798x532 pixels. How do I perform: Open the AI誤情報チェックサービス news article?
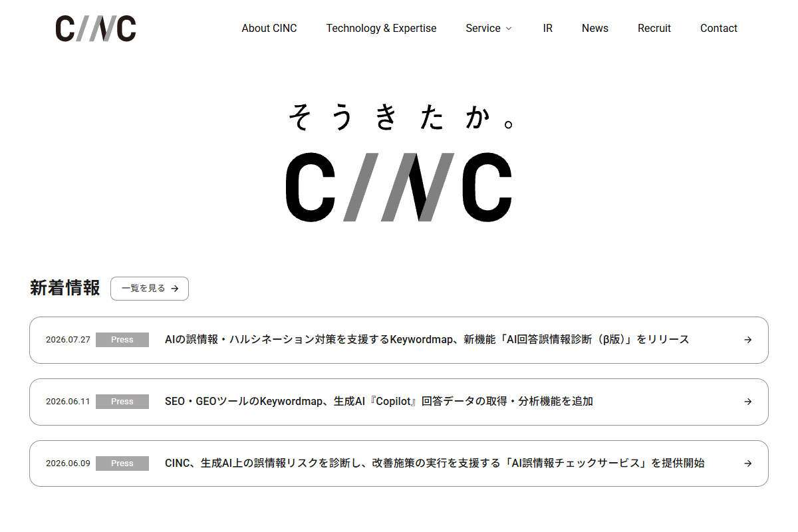click(399, 464)
